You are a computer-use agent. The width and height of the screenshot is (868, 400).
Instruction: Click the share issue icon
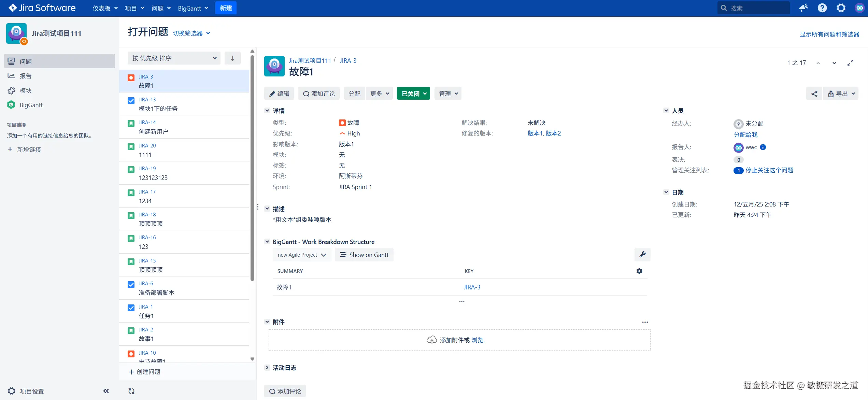(814, 94)
